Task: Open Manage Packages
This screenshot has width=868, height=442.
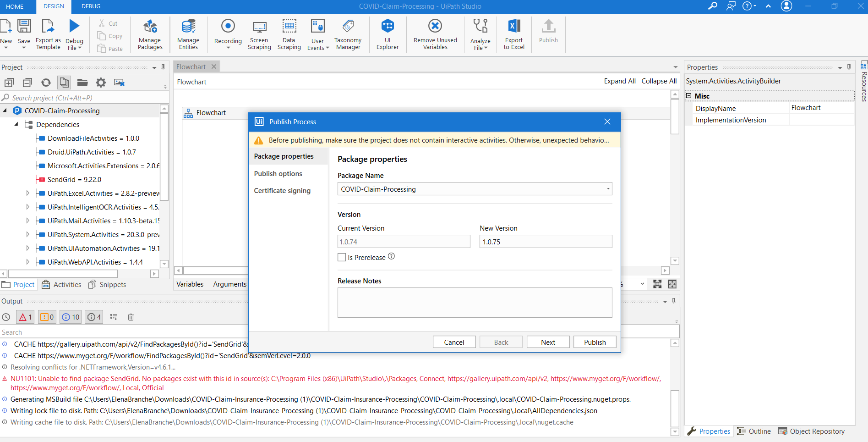Action: tap(150, 34)
